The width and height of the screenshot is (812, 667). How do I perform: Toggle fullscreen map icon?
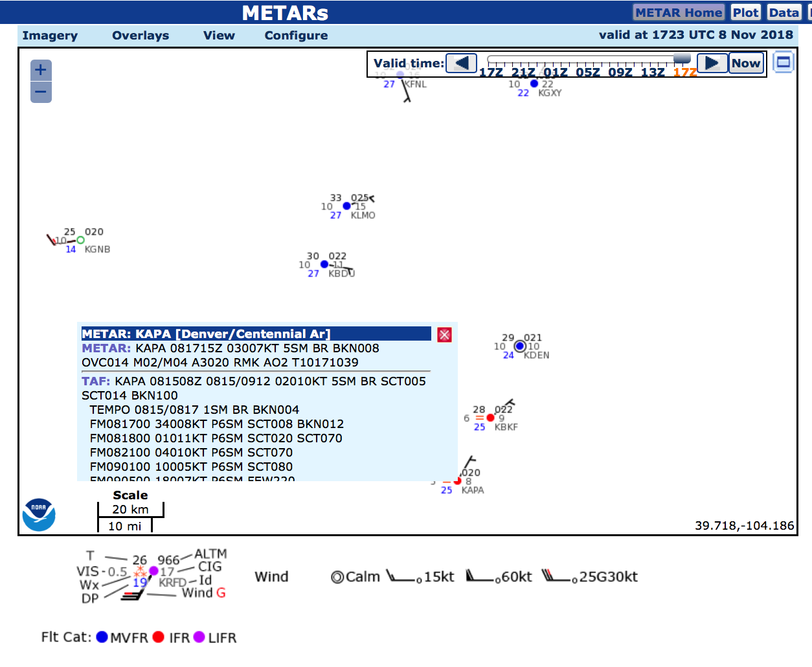pyautogui.click(x=784, y=62)
